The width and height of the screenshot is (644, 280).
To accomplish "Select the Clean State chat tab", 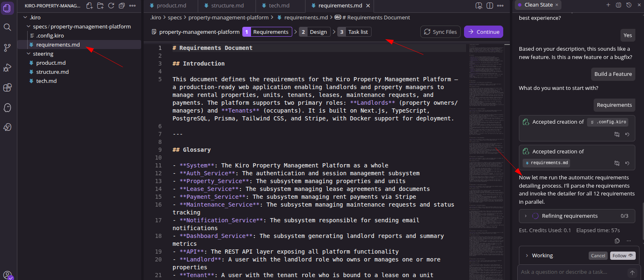I will 539,5.
